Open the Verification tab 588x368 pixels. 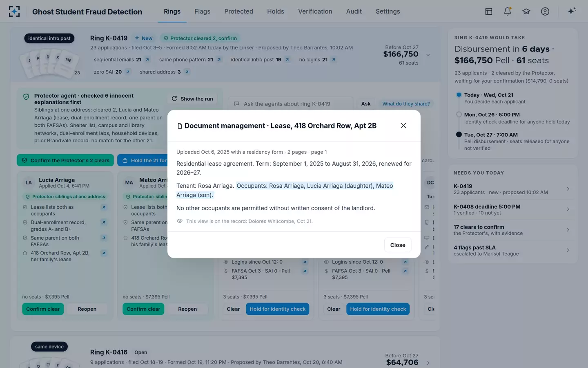[x=315, y=11]
